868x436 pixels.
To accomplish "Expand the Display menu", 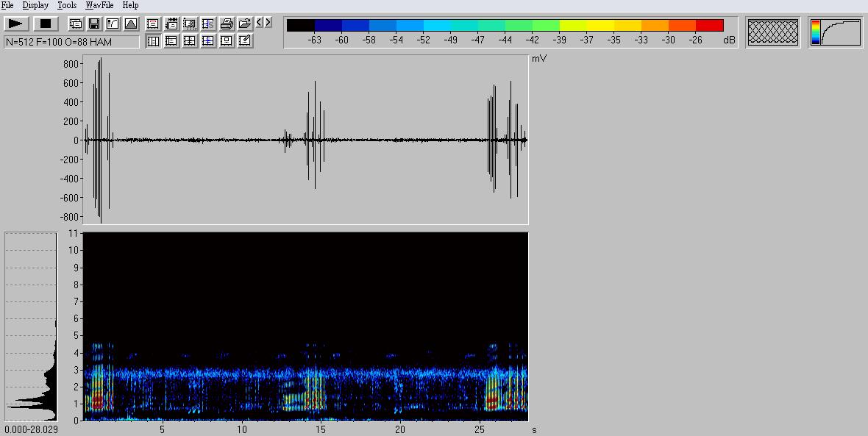I will [x=35, y=5].
